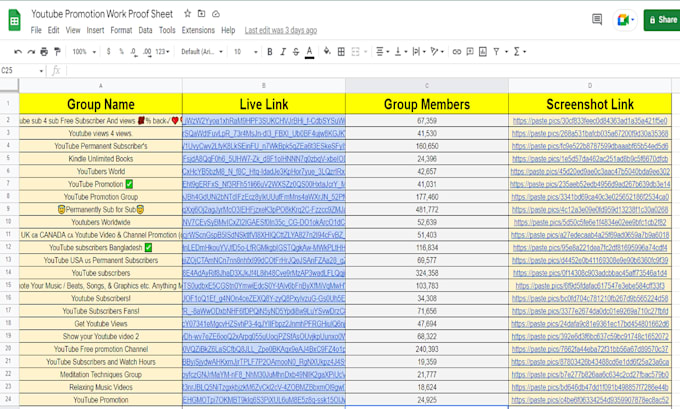Open zoom 100% dropdown

pyautogui.click(x=84, y=52)
